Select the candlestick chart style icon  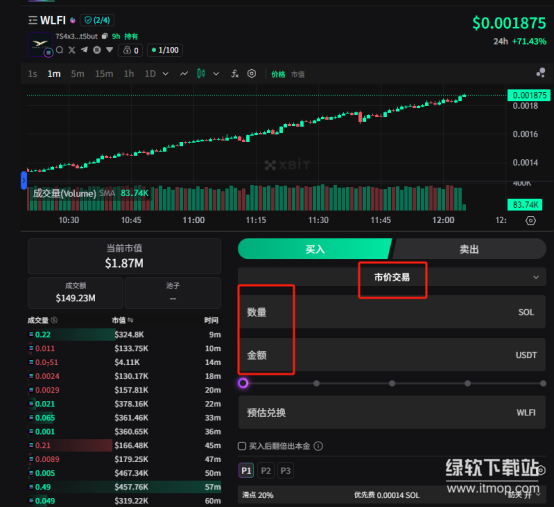click(x=201, y=73)
